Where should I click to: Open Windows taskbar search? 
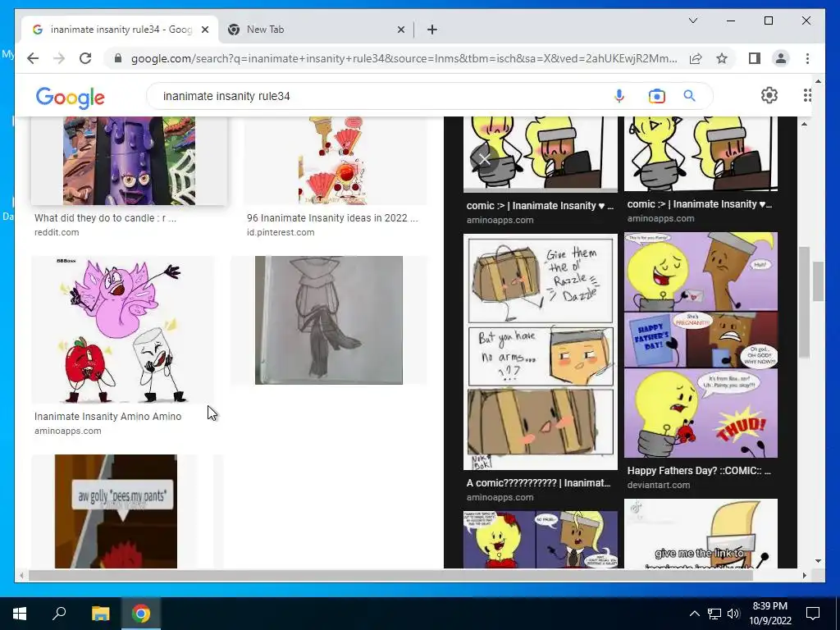(59, 614)
